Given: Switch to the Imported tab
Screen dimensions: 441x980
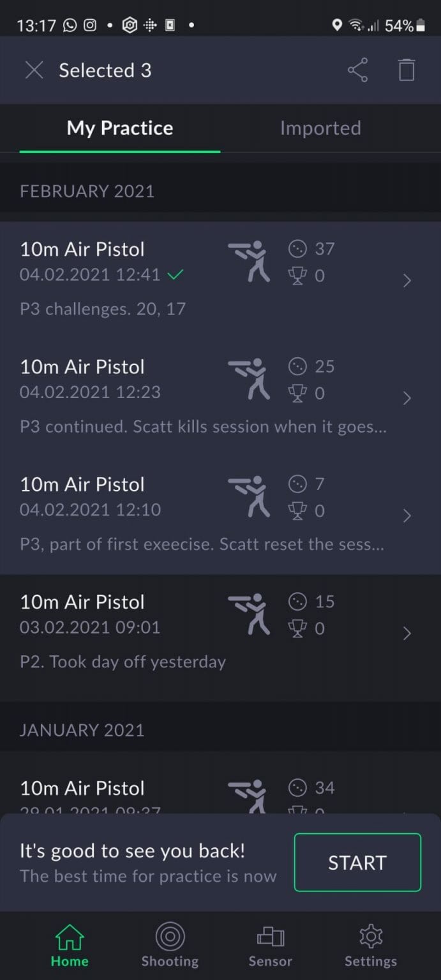Looking at the screenshot, I should (x=320, y=128).
